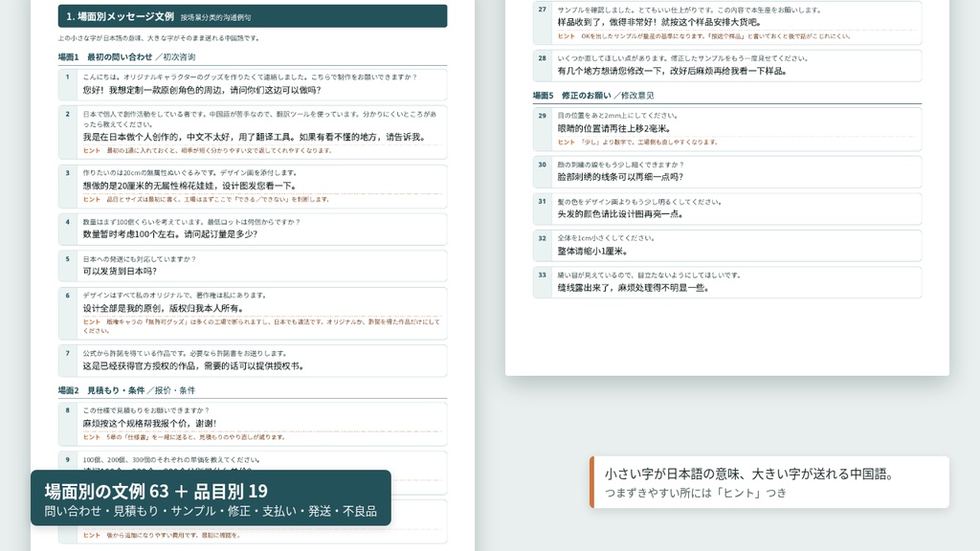Select the caption "つまずきやすい所には「ヒント」つき"
This screenshot has width=980, height=551.
(696, 493)
